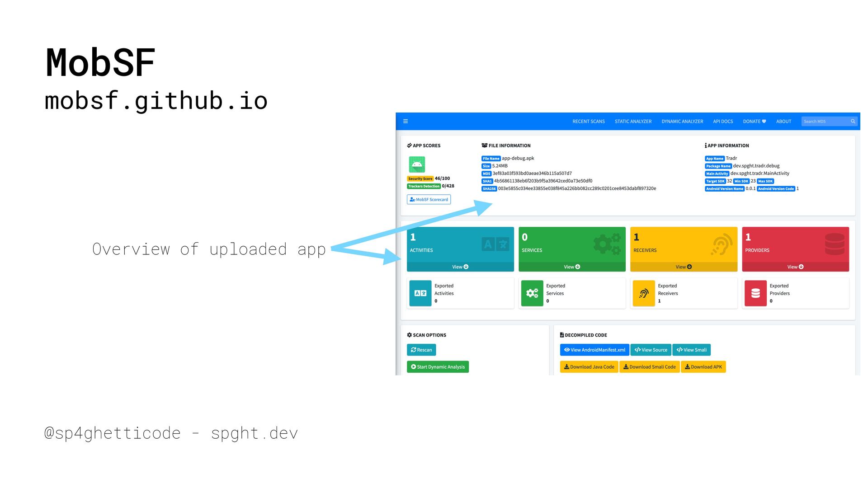Expand View under Services card
This screenshot has width=868, height=488.
[571, 267]
